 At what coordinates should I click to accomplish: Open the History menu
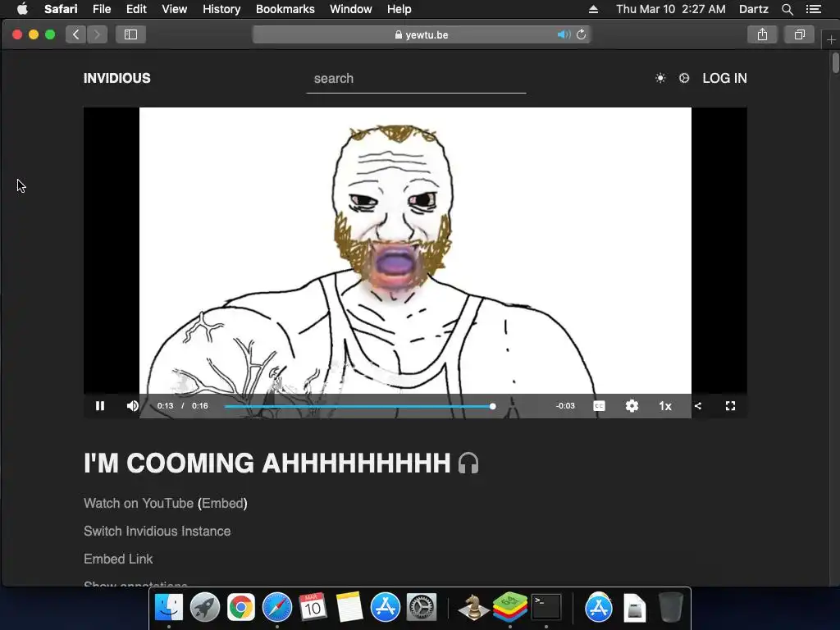pyautogui.click(x=221, y=9)
